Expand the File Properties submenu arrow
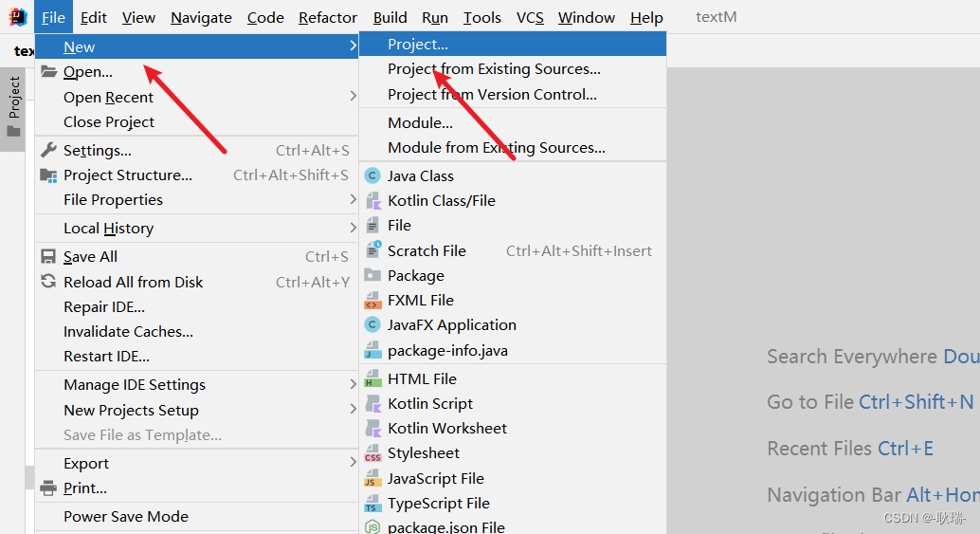Image resolution: width=980 pixels, height=534 pixels. pos(354,199)
